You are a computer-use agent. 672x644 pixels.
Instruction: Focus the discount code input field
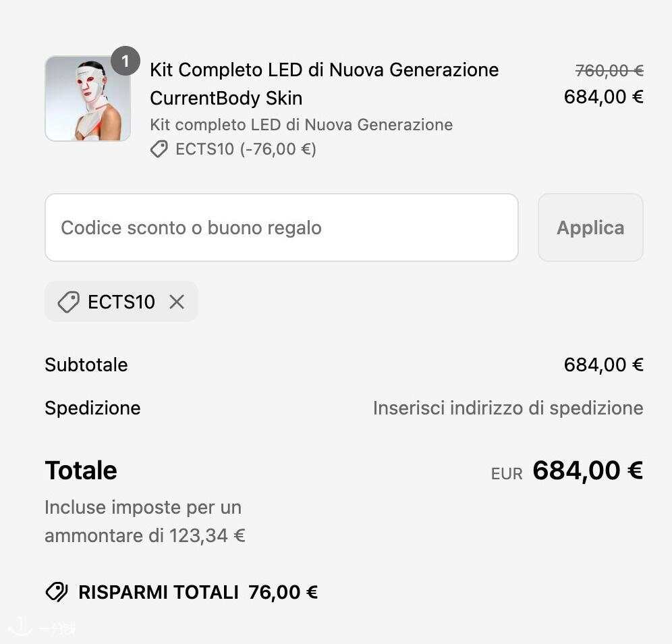tap(281, 227)
